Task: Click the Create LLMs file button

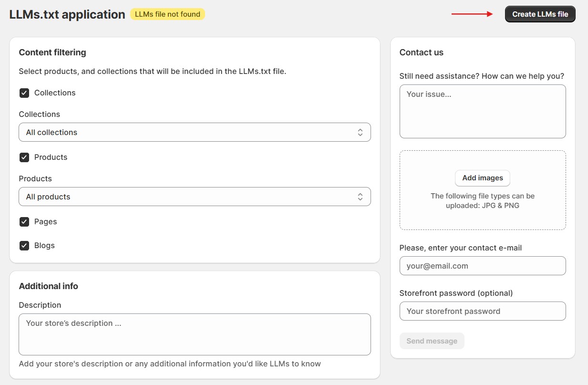Action: [540, 14]
